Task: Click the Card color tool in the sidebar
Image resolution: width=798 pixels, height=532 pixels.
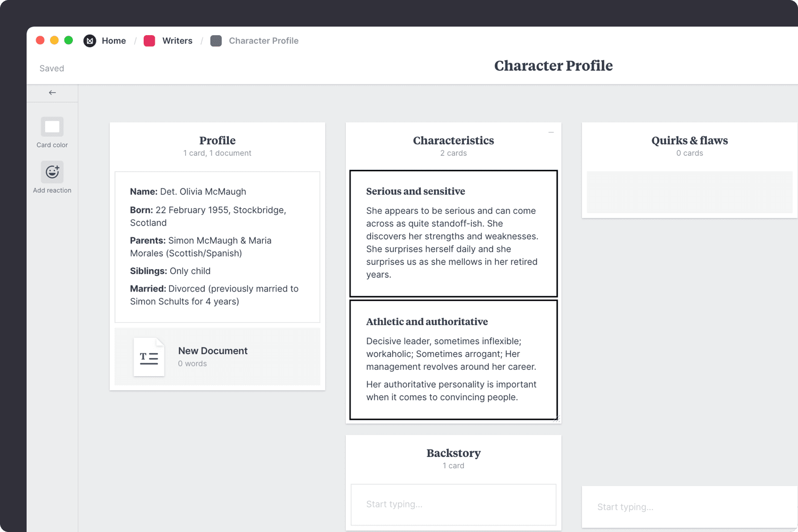Action: 52,131
